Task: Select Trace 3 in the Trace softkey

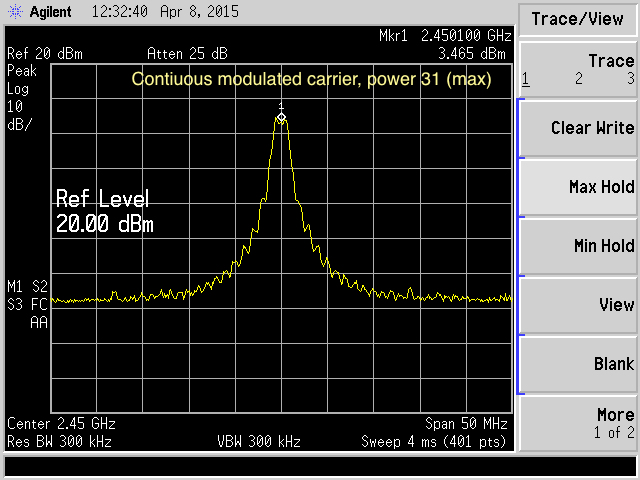Action: [x=631, y=79]
